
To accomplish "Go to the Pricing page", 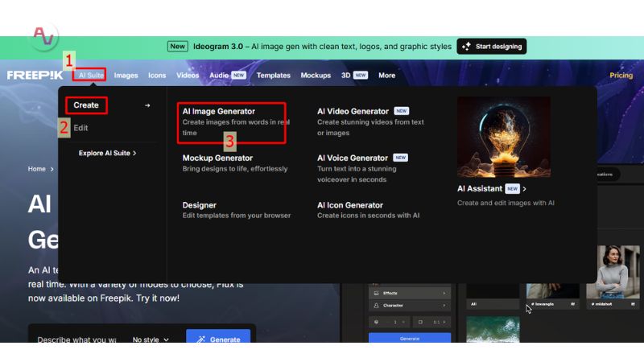I will pyautogui.click(x=621, y=76).
